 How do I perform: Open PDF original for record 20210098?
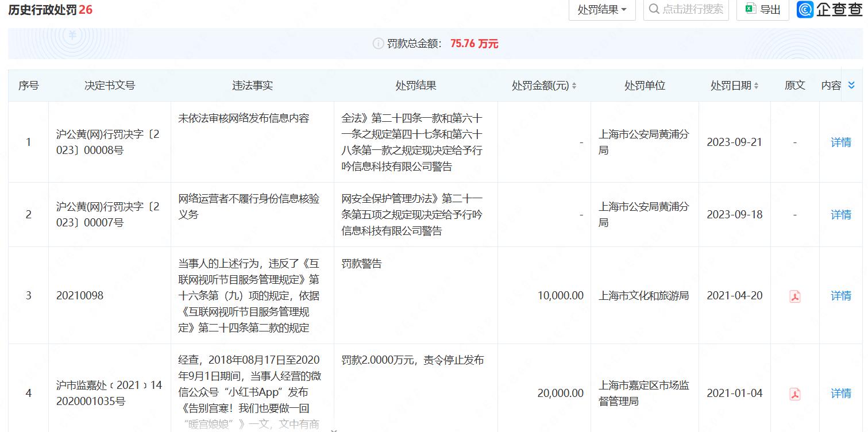(794, 296)
